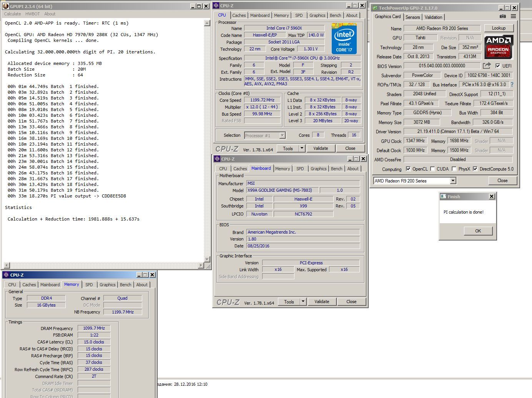
Task: Click the GPU-Z title bar icon
Action: click(375, 8)
